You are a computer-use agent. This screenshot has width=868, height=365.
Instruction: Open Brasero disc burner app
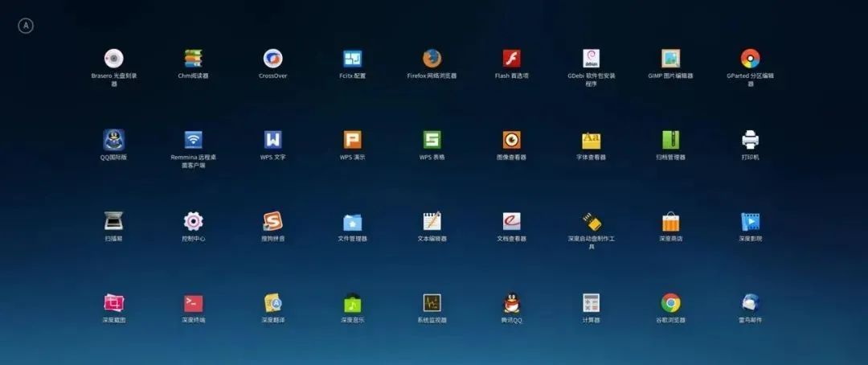(x=114, y=59)
